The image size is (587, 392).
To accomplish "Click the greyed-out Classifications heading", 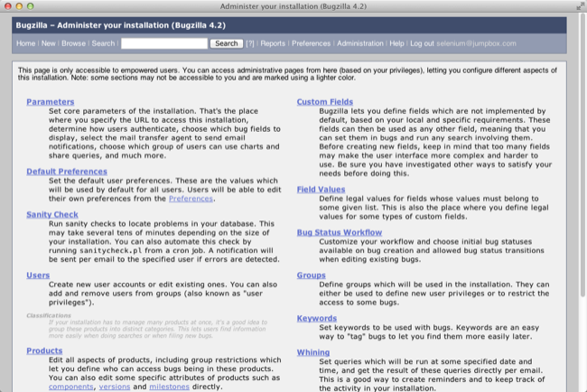I will [x=49, y=315].
